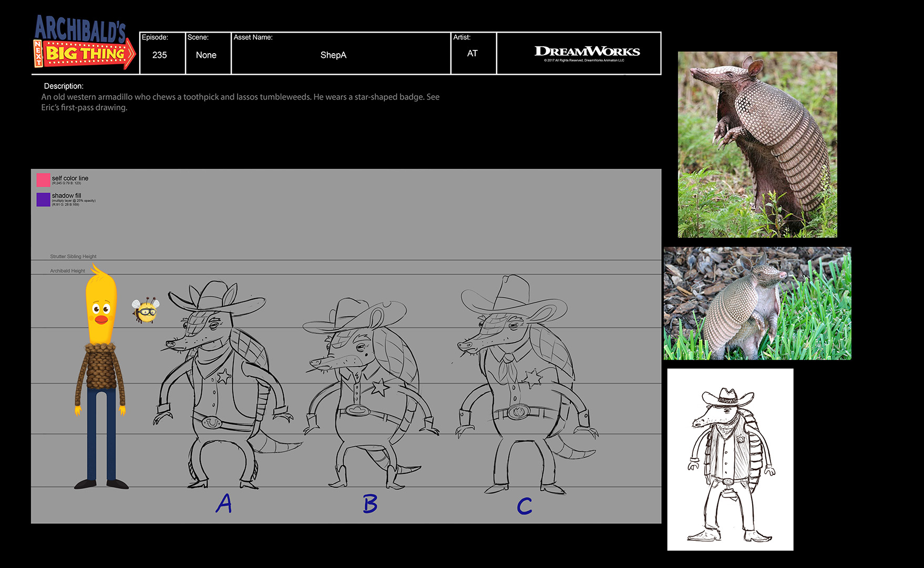Click the Episode field showing 235
924x568 pixels.
tap(160, 55)
